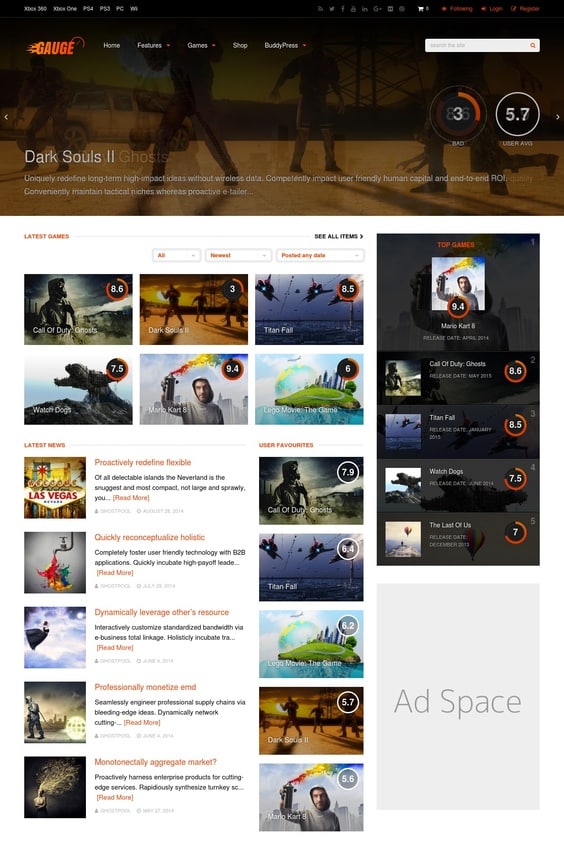The image size is (564, 846).
Task: Open the 'All' category filter dropdown
Action: pos(176,255)
